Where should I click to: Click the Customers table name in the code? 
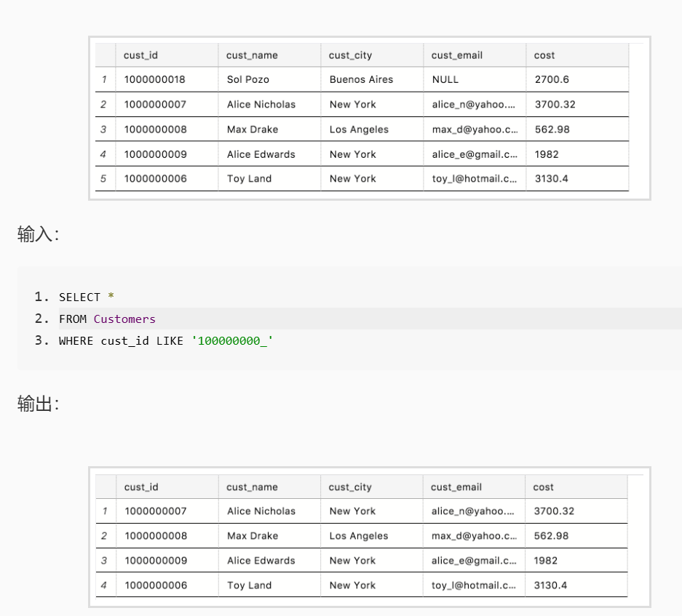click(124, 319)
